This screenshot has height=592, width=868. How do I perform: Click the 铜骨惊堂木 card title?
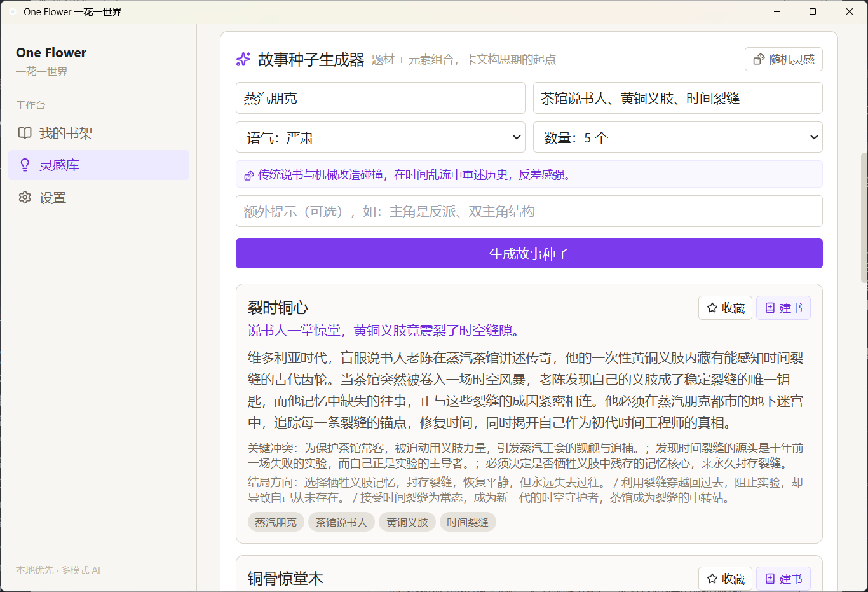tap(285, 579)
